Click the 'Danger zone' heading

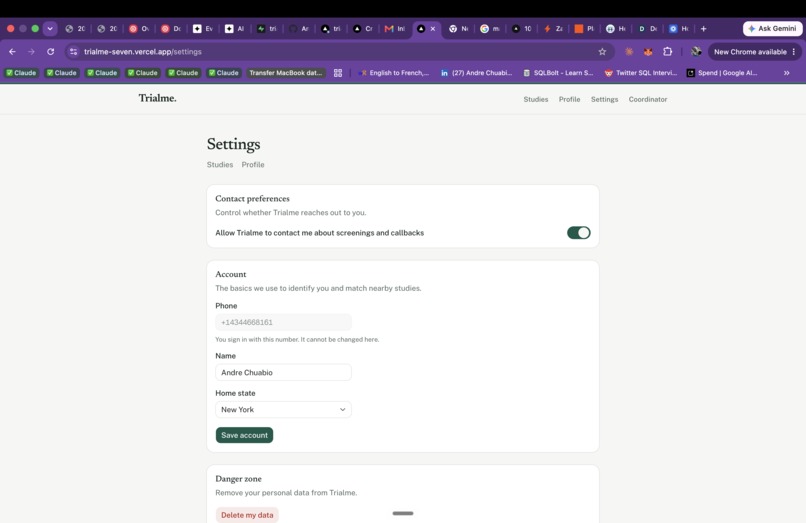pyautogui.click(x=239, y=479)
